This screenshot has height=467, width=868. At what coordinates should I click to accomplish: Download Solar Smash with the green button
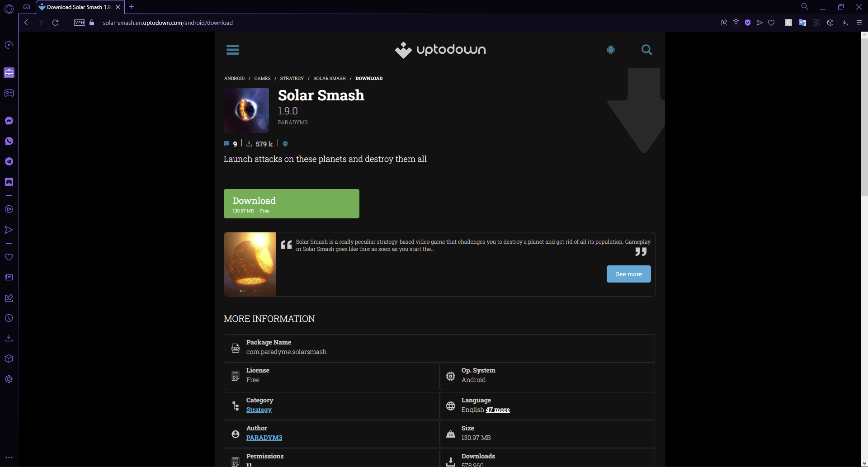pyautogui.click(x=291, y=203)
